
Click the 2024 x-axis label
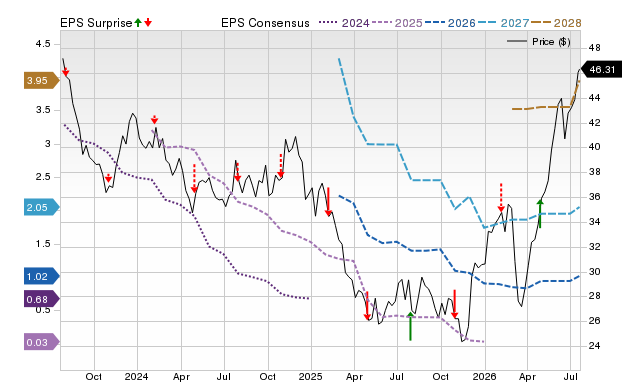click(136, 376)
